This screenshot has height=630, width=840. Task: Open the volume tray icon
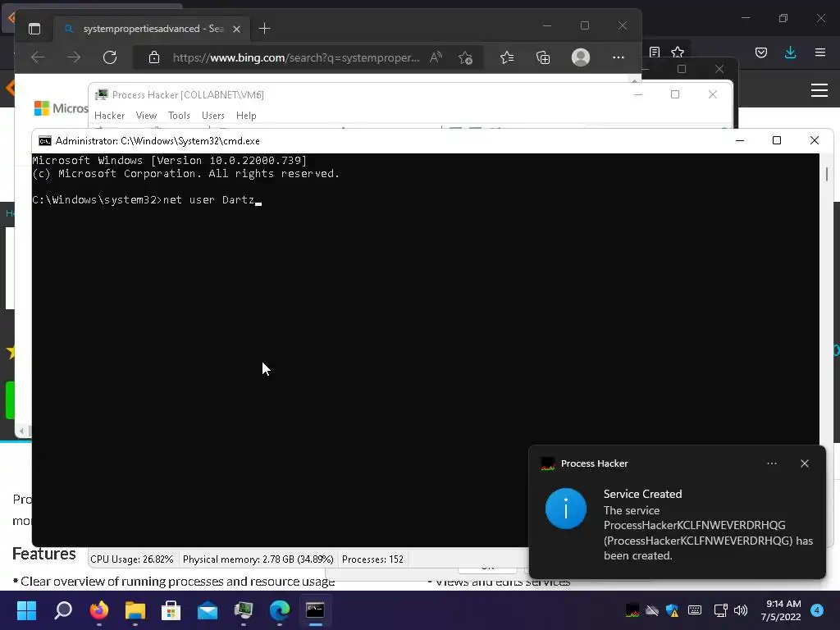(x=741, y=610)
